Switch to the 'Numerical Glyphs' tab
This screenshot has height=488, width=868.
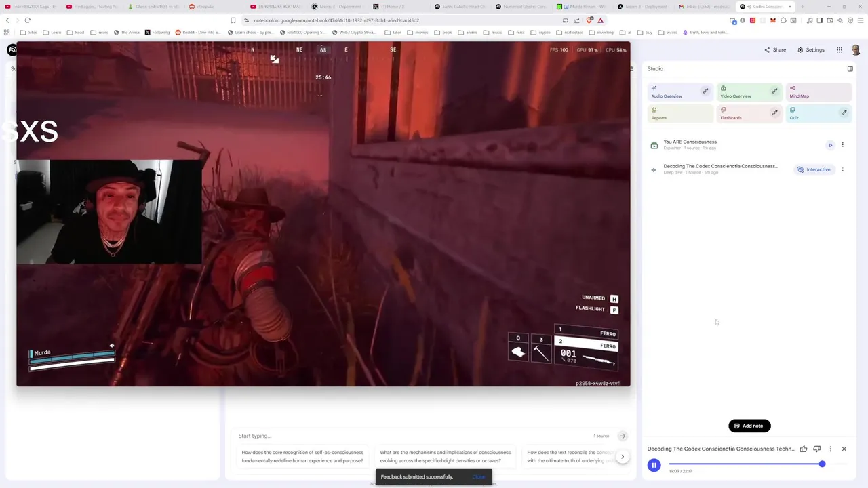(x=522, y=7)
